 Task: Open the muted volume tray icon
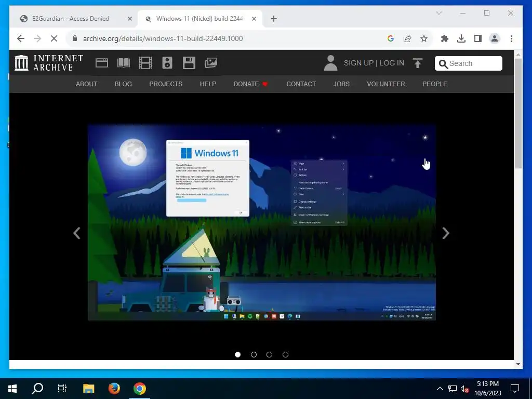pyautogui.click(x=464, y=389)
